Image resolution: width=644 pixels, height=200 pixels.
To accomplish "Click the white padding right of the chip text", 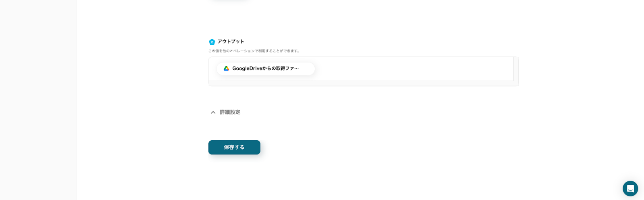I will pos(308,69).
